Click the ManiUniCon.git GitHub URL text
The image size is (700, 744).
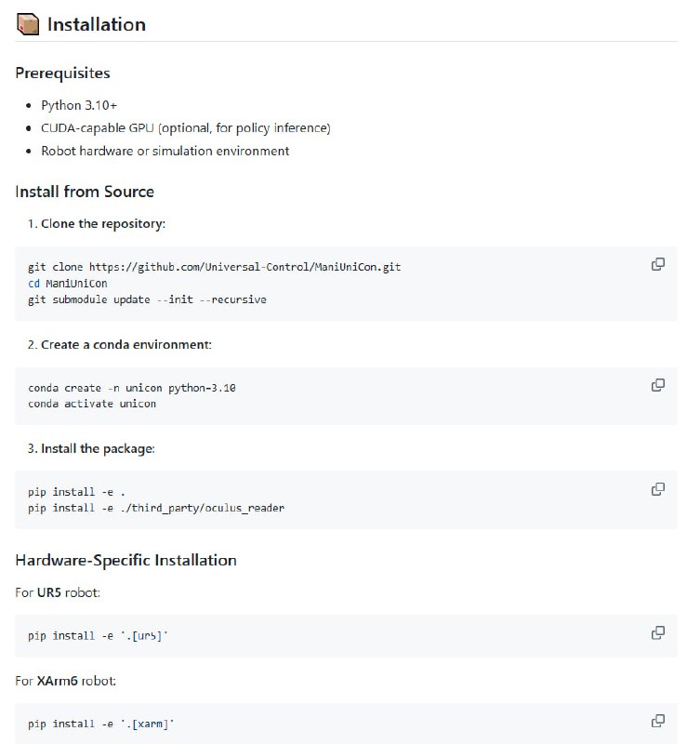(245, 266)
